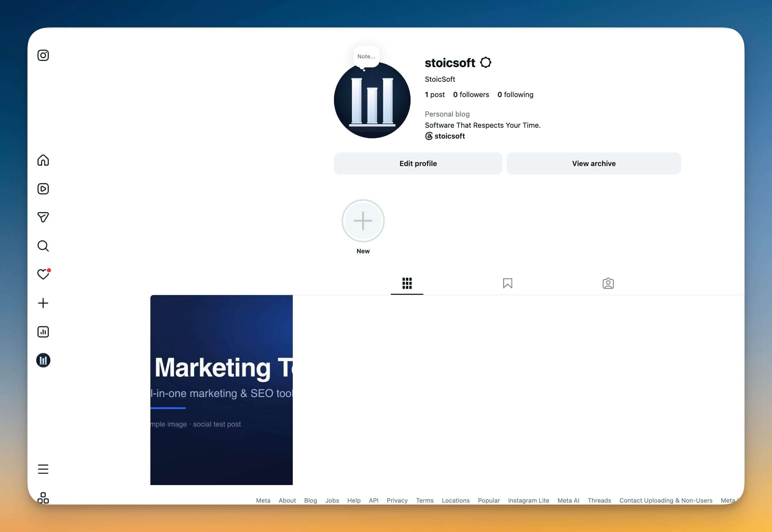Open Search magnifier icon
772x532 pixels.
[43, 246]
